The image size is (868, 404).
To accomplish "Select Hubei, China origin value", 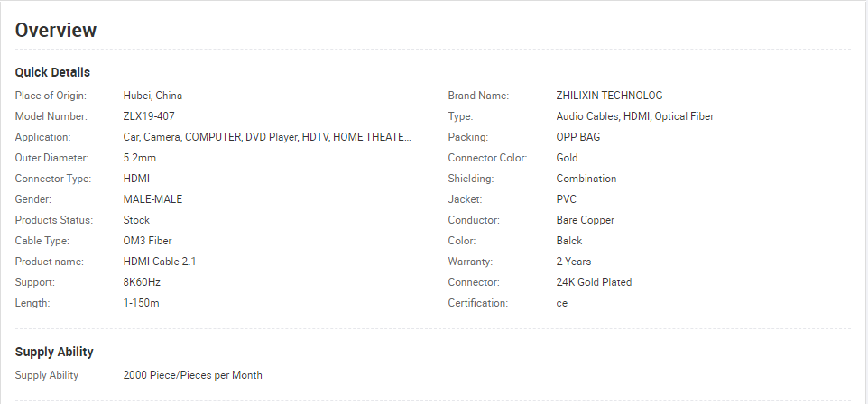I will 152,96.
